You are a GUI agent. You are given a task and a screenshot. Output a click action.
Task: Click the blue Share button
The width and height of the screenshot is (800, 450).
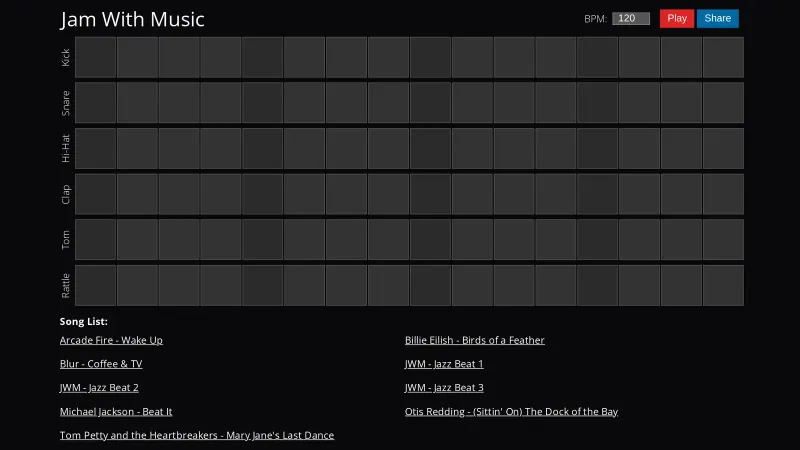[717, 18]
